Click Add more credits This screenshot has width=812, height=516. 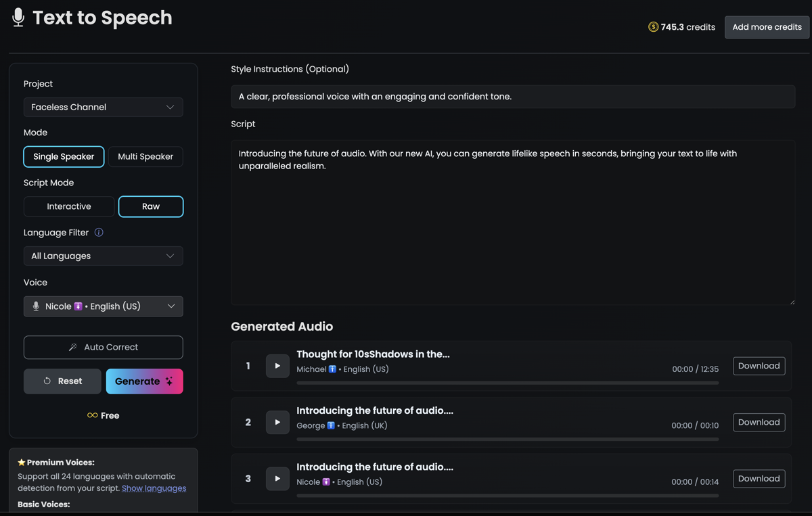(767, 27)
